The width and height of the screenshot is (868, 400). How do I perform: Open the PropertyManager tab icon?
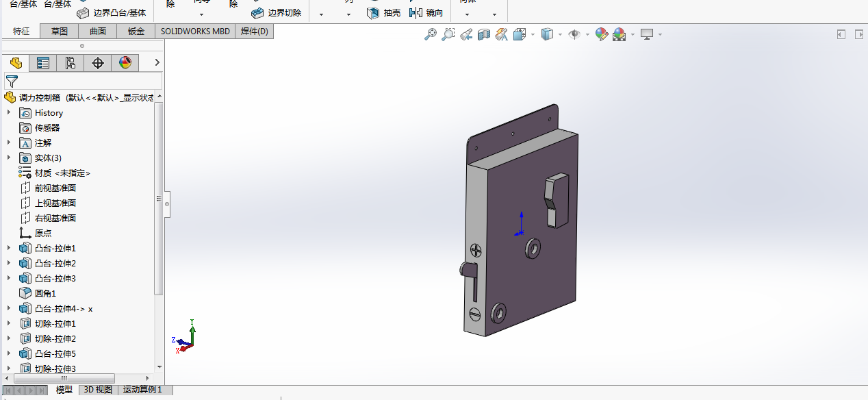pyautogui.click(x=43, y=63)
